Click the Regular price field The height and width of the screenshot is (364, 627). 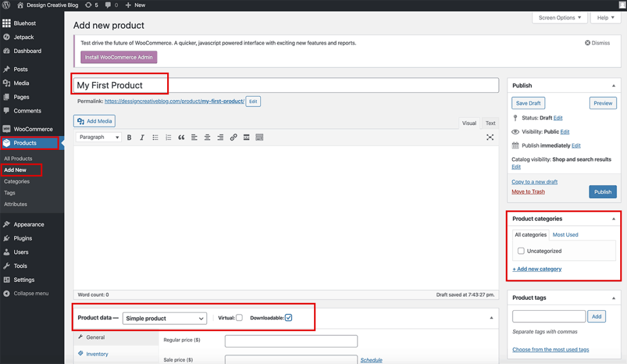(x=291, y=341)
